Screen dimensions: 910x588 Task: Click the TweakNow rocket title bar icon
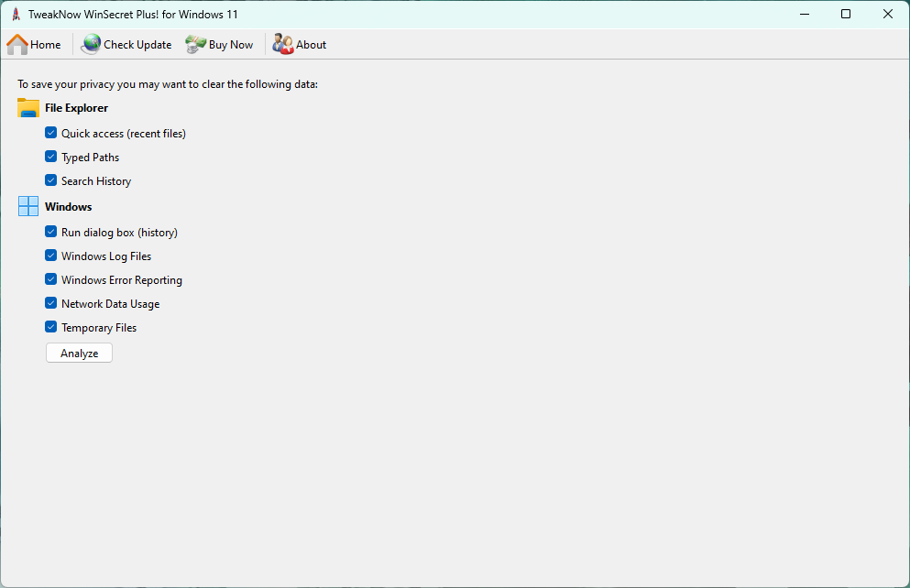click(x=16, y=14)
